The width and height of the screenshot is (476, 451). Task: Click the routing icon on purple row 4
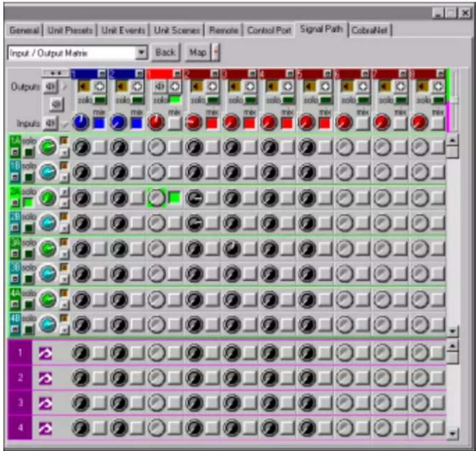point(45,429)
